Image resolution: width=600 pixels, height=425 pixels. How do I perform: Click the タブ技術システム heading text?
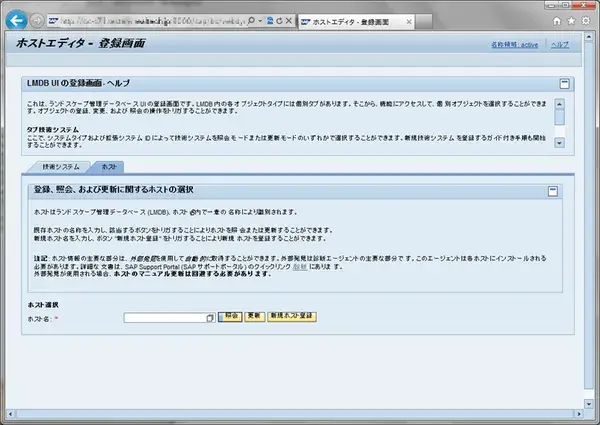[52, 130]
